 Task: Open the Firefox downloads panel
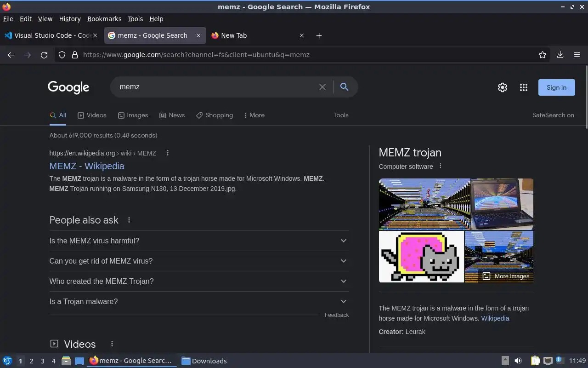560,55
